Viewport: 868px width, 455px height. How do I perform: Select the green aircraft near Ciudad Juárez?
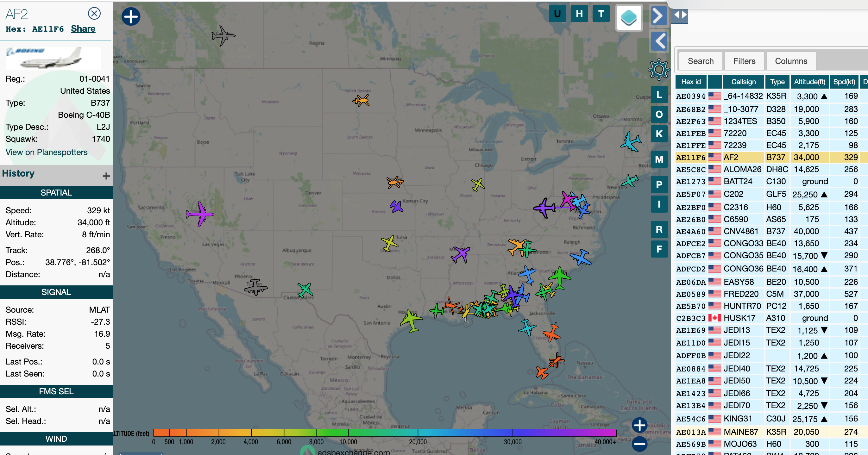(x=305, y=290)
